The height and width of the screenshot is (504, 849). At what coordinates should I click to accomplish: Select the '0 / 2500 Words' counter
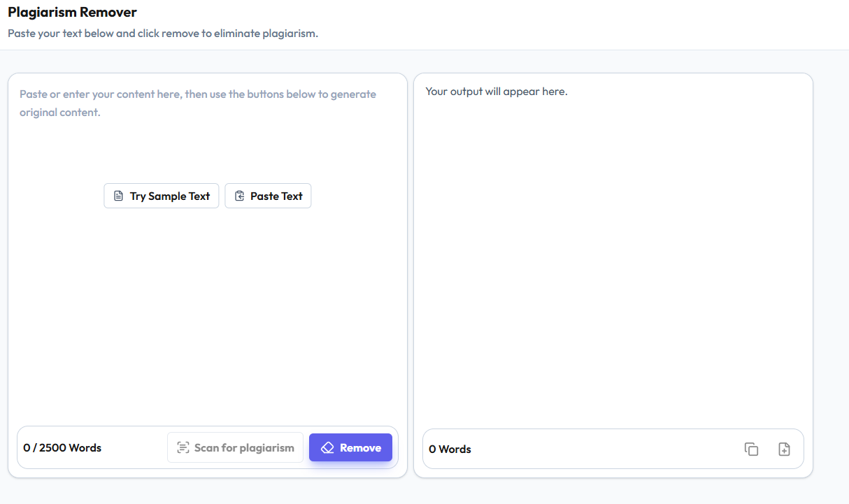pos(62,448)
